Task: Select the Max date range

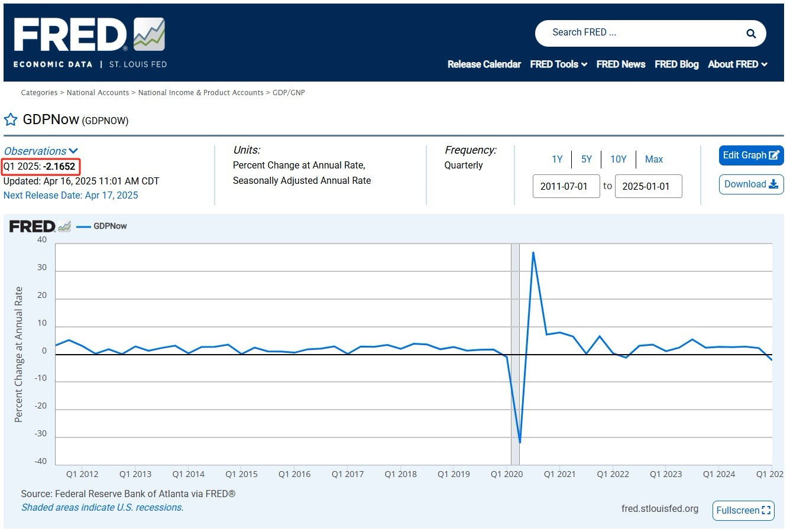Action: pos(654,159)
